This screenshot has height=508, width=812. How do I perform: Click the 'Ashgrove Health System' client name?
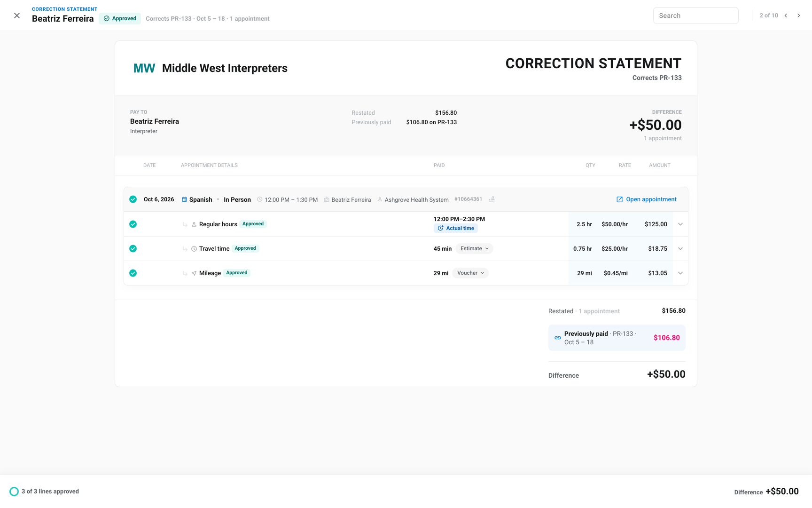pos(416,200)
